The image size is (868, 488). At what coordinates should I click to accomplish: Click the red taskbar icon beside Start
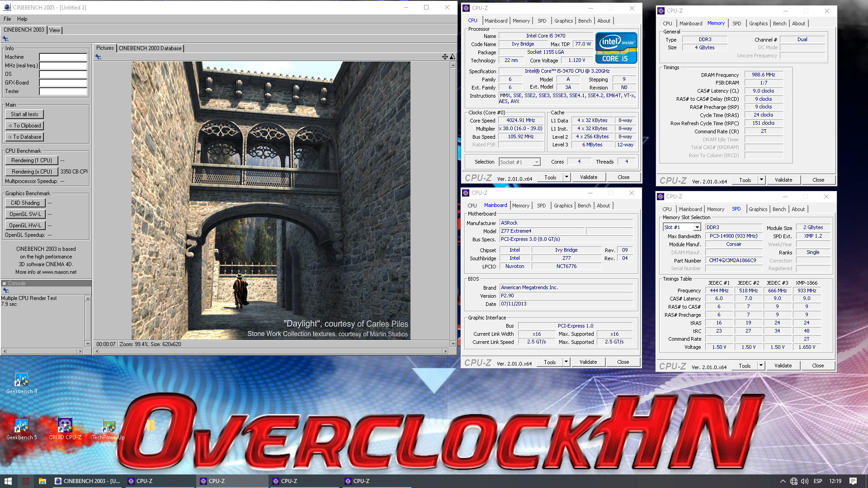26,481
